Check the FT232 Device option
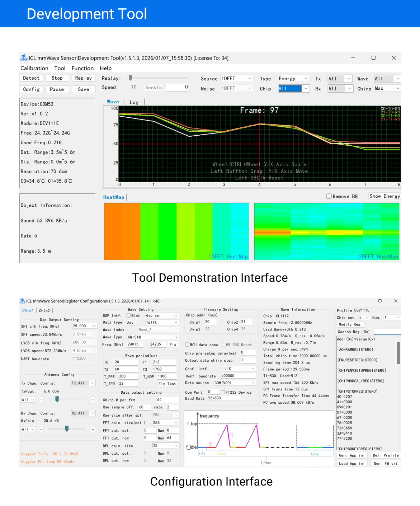Viewport: 420px width, 506px height. (223, 392)
